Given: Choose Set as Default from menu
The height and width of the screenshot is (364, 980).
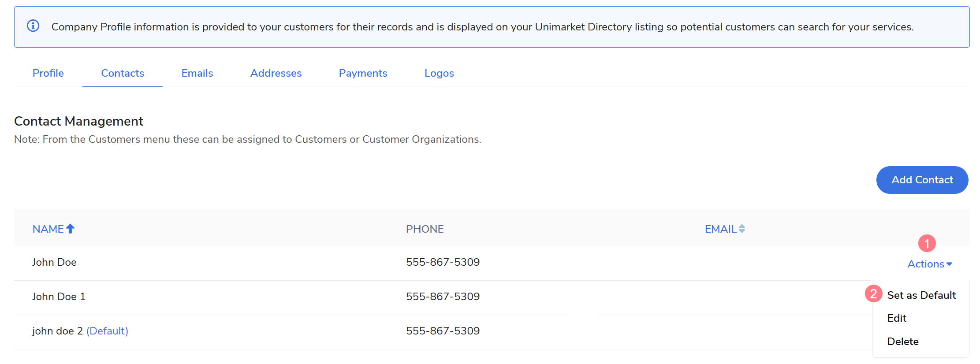Looking at the screenshot, I should [921, 295].
